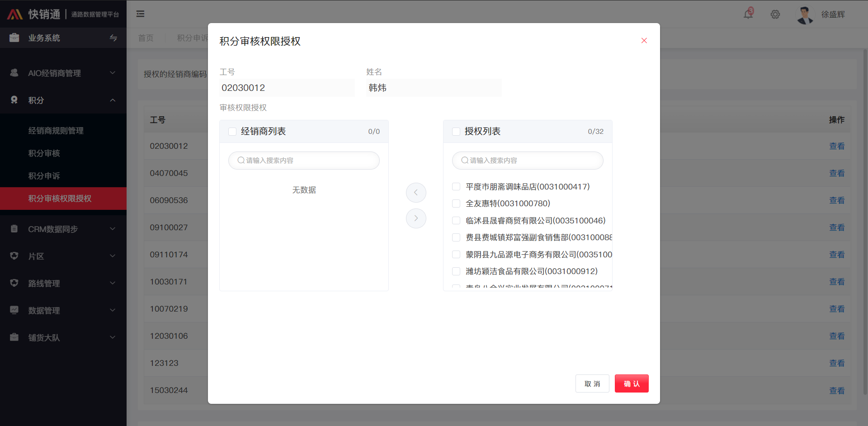The width and height of the screenshot is (868, 426).
Task: Click the move-right transfer arrow button
Action: 416,218
